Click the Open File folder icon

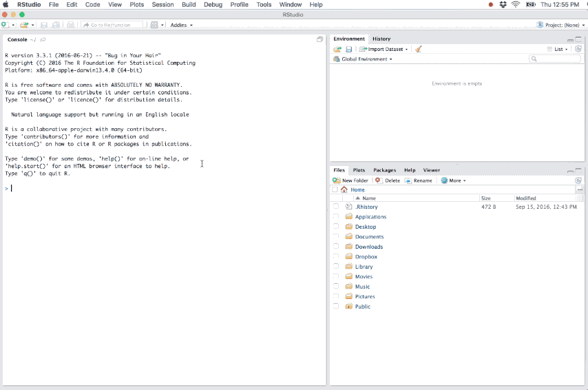tap(24, 25)
